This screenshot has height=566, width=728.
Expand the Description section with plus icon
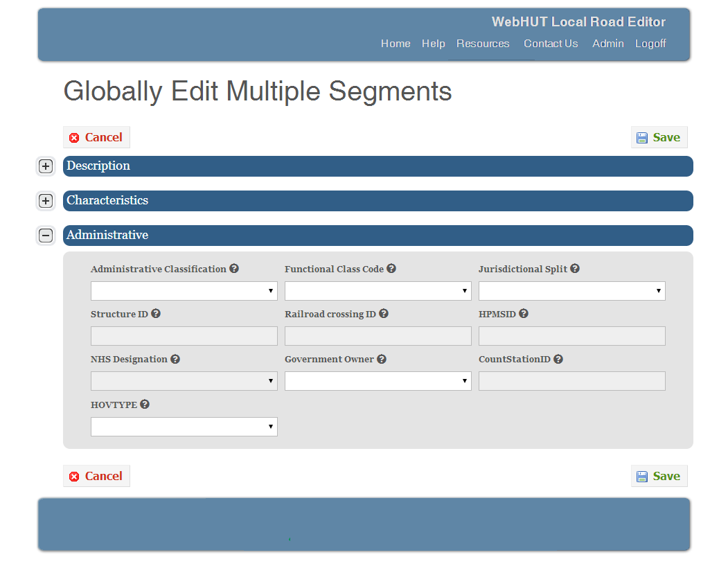click(x=46, y=166)
